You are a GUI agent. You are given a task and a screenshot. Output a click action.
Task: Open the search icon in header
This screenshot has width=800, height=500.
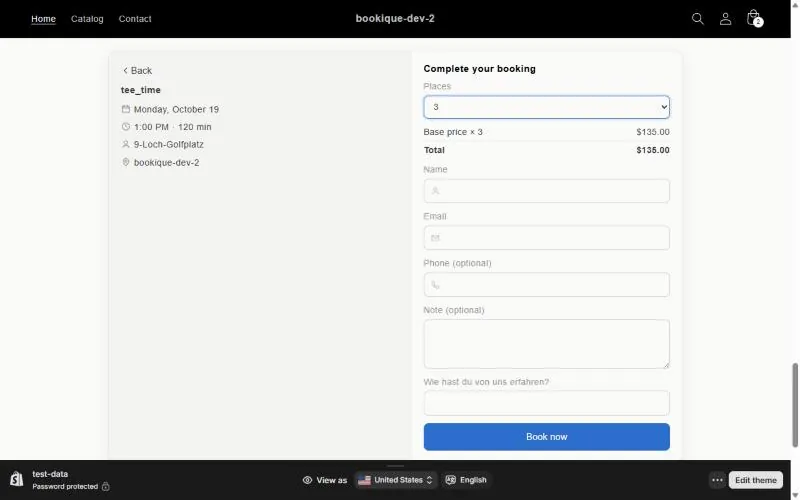tap(697, 19)
